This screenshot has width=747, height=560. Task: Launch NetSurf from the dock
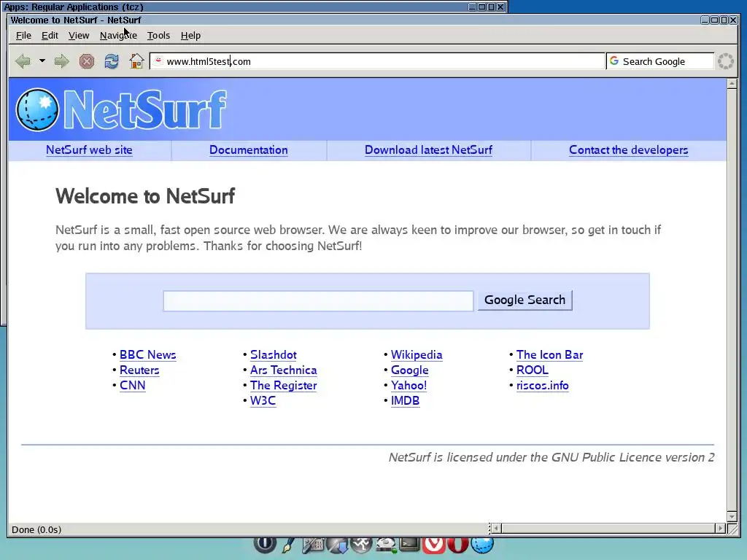(482, 545)
